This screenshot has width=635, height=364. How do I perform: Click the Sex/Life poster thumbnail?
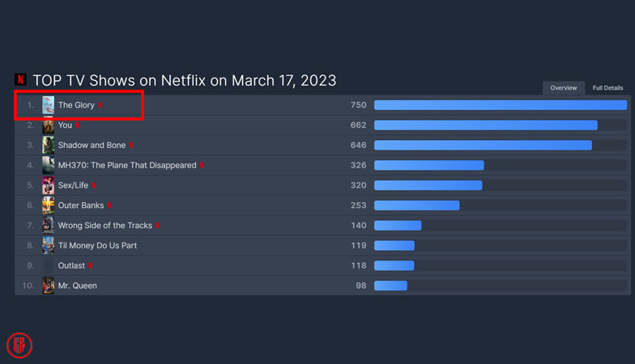tap(49, 185)
